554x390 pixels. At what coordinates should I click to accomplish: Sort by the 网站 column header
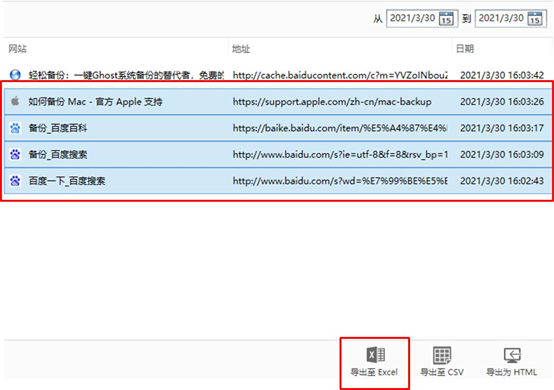(x=18, y=49)
